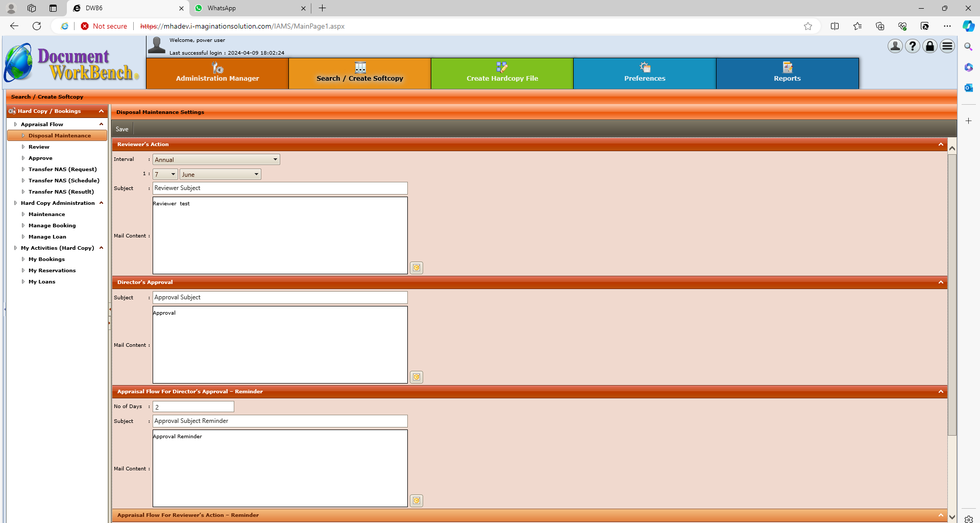Click the Not secure warning icon
The height and width of the screenshot is (523, 980).
85,26
